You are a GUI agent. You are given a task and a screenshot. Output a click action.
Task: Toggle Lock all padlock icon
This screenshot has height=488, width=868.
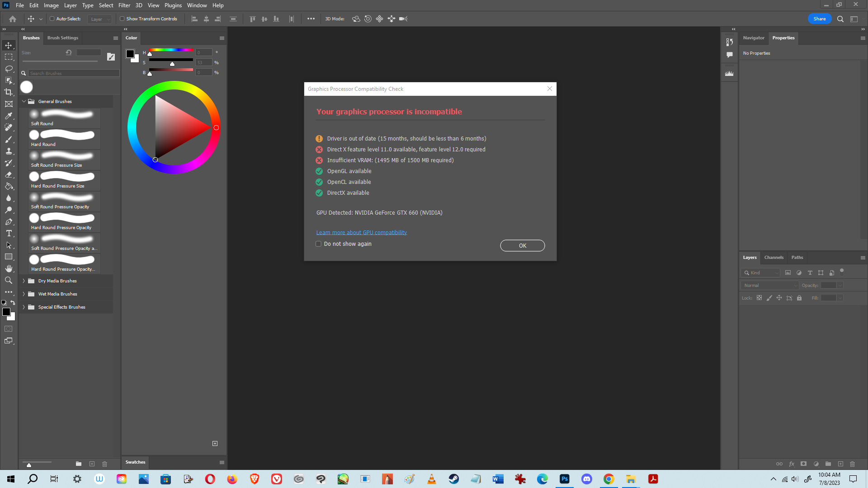799,298
